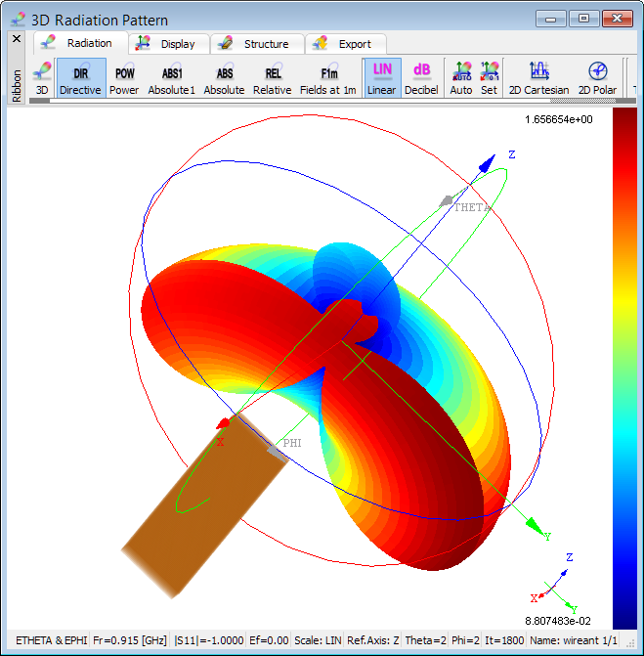Click the XYZ orientation axes gizmo
The height and width of the screenshot is (656, 644).
[x=553, y=587]
